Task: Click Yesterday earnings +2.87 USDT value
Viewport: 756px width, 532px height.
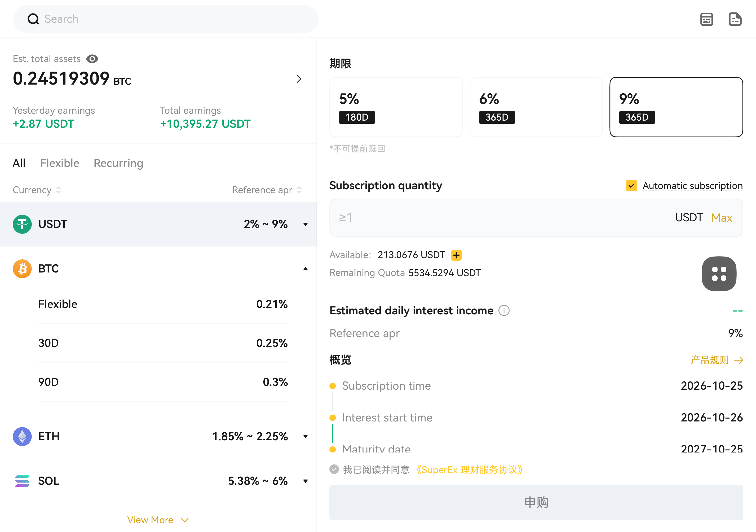Action: 43,124
